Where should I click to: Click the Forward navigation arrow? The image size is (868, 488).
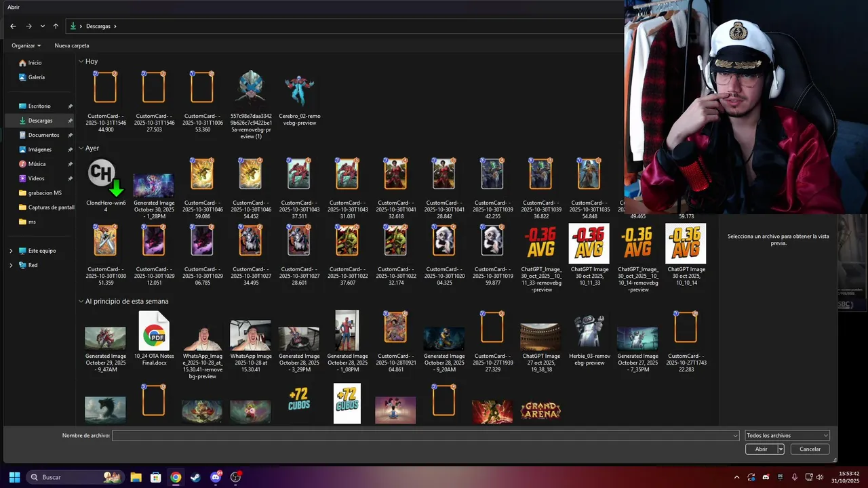point(28,26)
